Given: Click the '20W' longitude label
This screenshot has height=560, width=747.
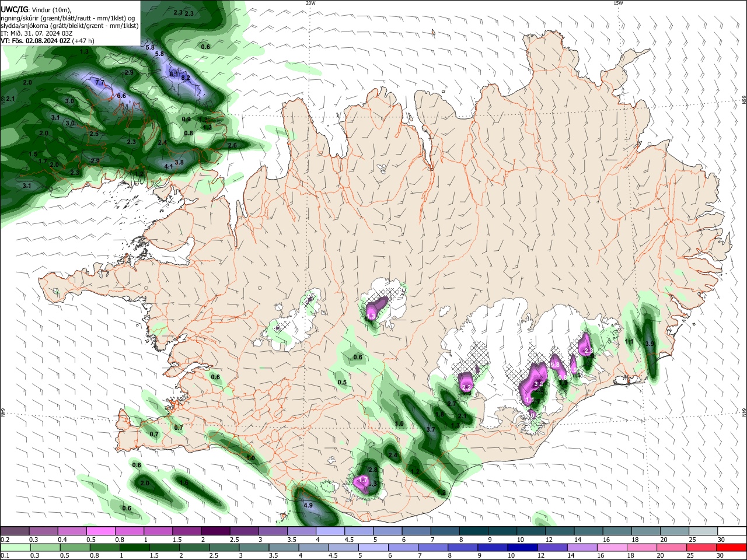Looking at the screenshot, I should (310, 3).
